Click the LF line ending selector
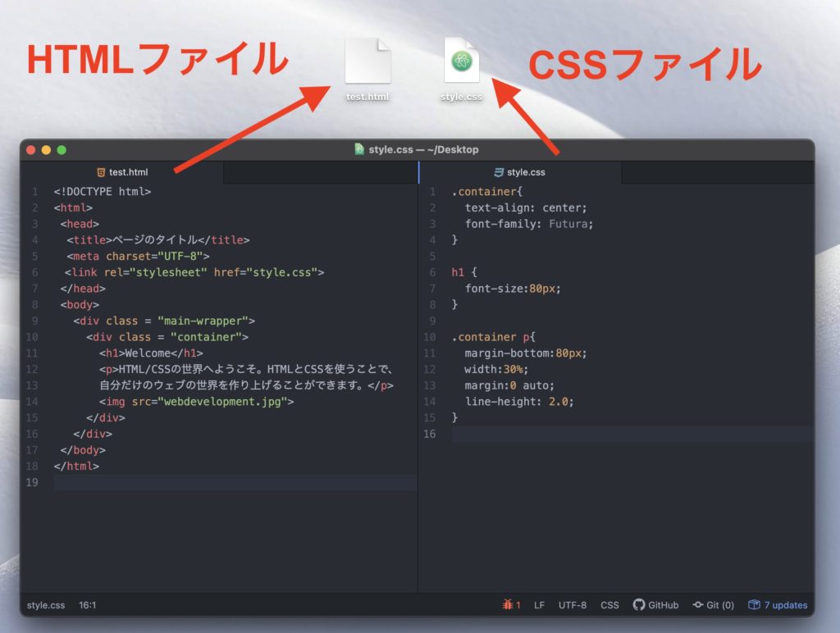Screen dimensions: 840x633 pos(539,605)
